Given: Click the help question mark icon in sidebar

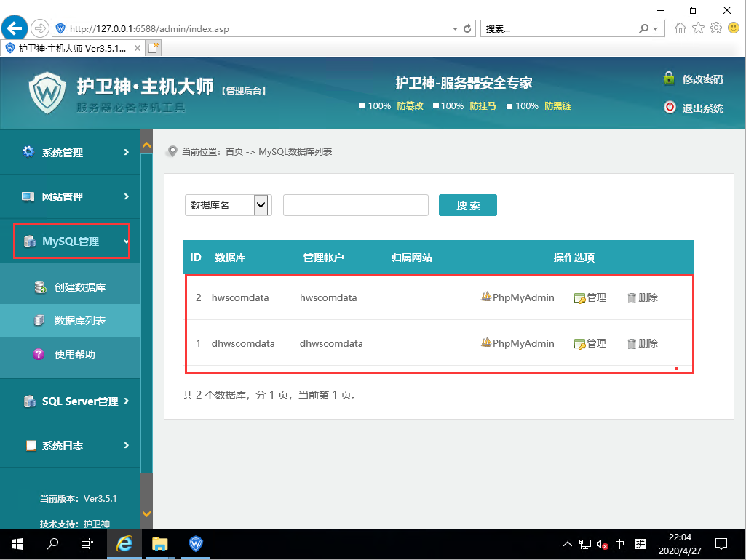Looking at the screenshot, I should click(x=39, y=354).
